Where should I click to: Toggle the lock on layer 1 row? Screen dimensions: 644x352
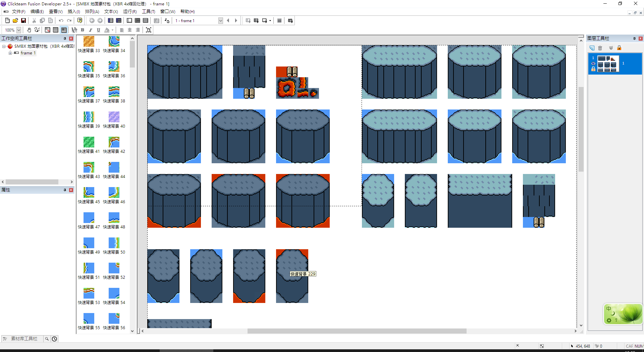click(x=593, y=69)
